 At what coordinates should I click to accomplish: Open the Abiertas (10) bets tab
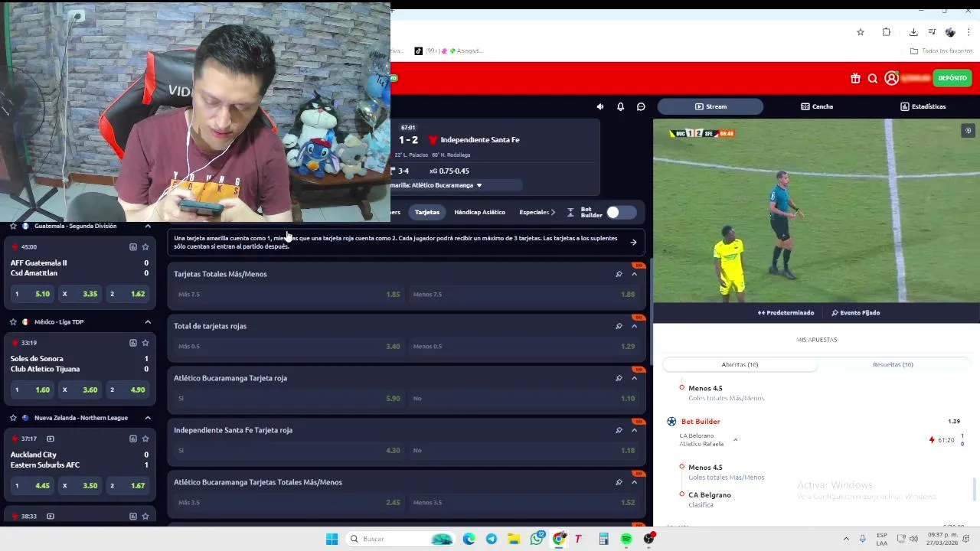(740, 364)
